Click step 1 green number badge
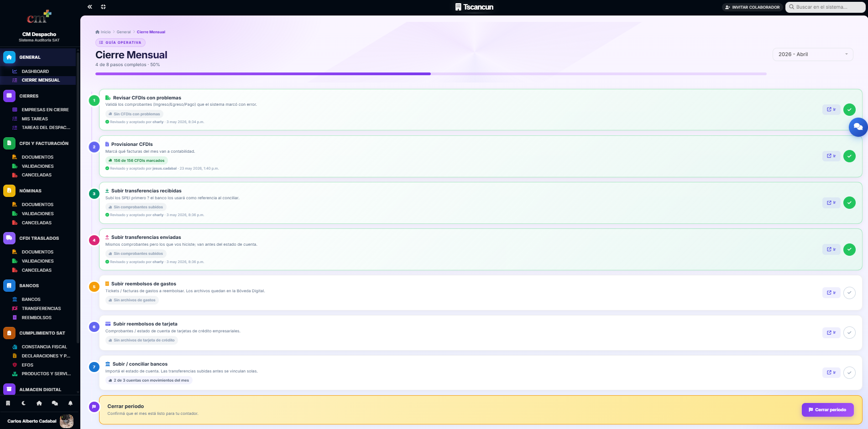Image resolution: width=868 pixels, height=429 pixels. coord(94,100)
